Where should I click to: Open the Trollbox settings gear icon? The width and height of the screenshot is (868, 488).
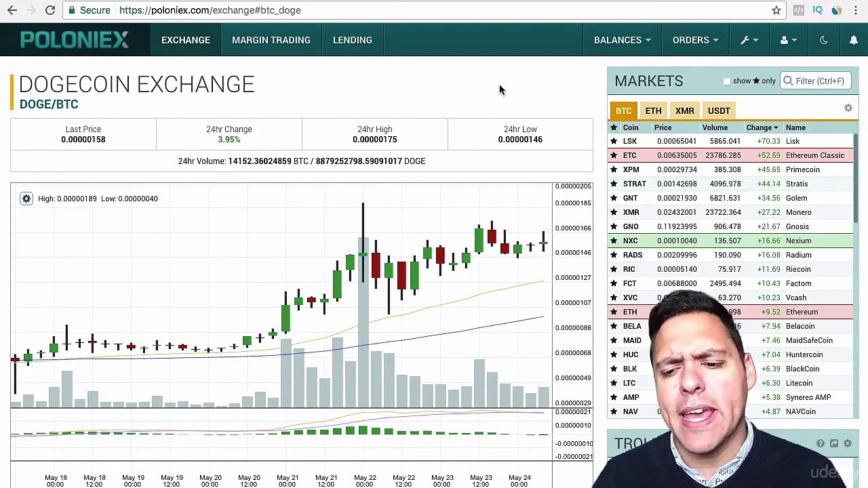848,443
